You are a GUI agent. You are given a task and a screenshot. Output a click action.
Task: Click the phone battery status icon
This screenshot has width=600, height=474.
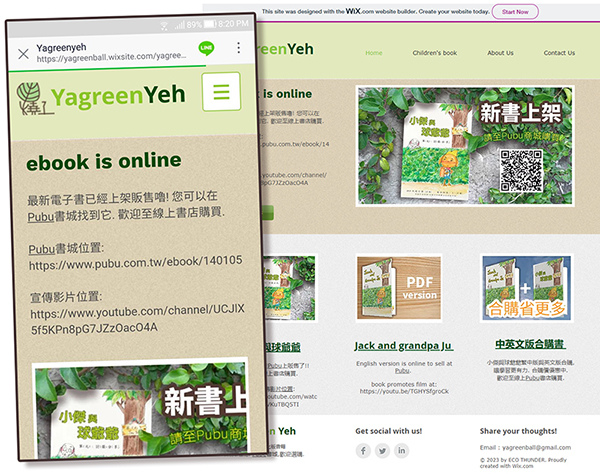(x=210, y=24)
